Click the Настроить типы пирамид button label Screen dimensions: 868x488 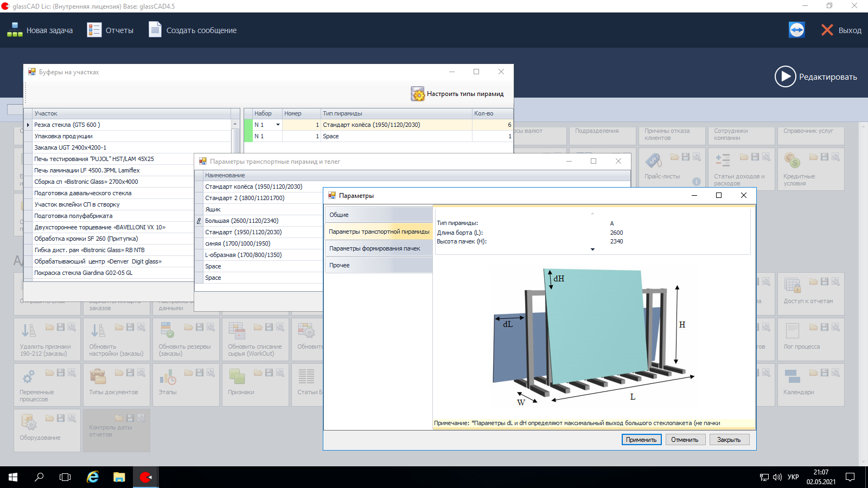(x=465, y=94)
